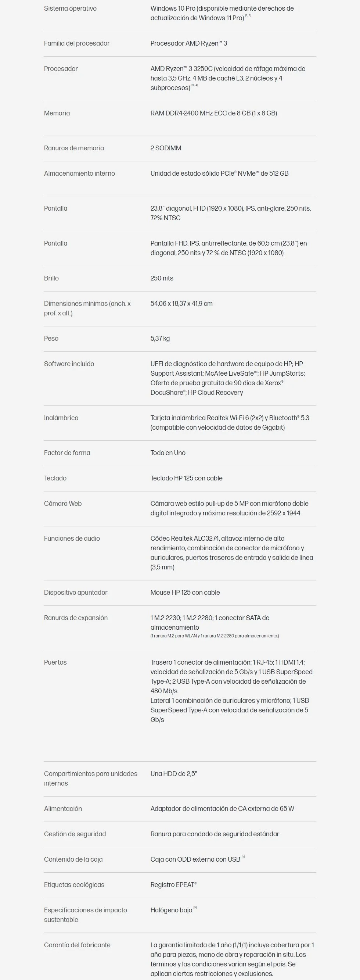Open footnote [5] next to Halógeno bajo
This screenshot has height=980, width=360.
pyautogui.click(x=195, y=907)
